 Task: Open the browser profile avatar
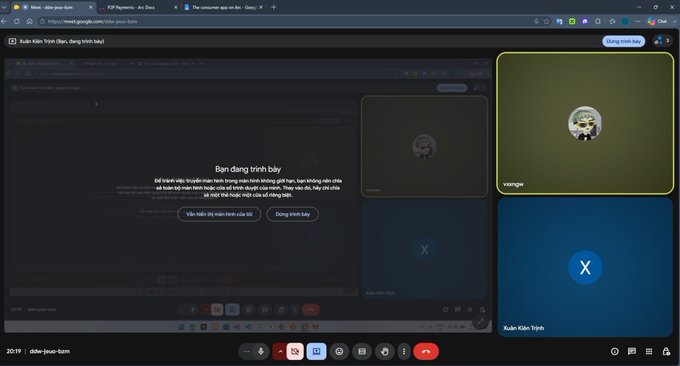coord(625,21)
